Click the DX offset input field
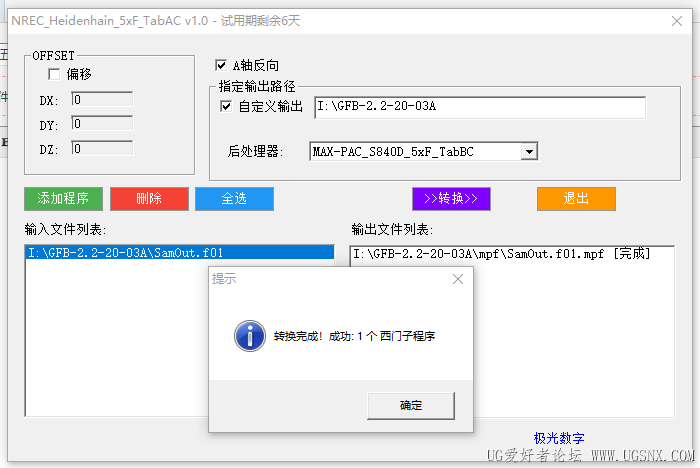The width and height of the screenshot is (700, 468). pos(102,99)
